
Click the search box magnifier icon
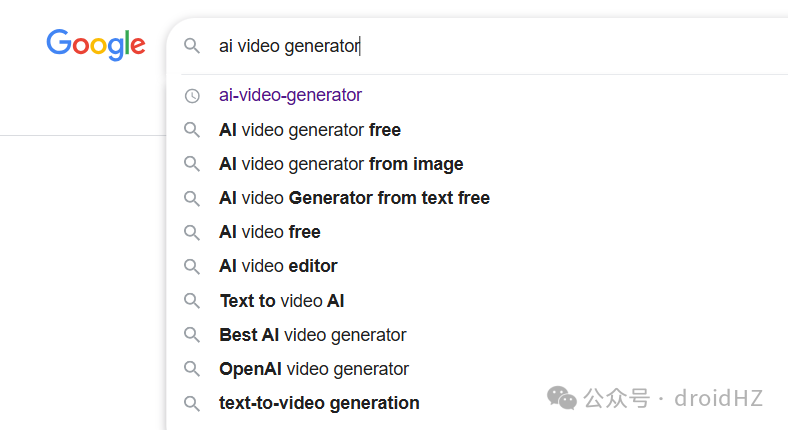point(192,46)
